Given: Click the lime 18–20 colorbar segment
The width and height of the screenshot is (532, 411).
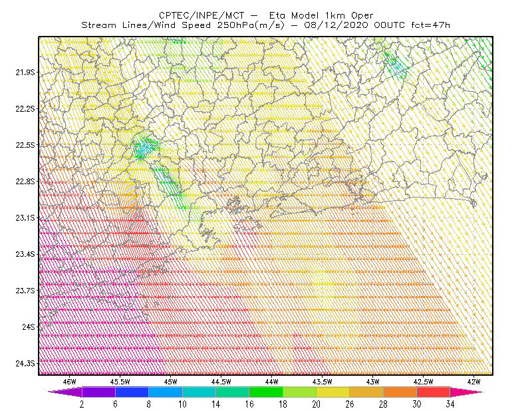Looking at the screenshot, I should [300, 392].
